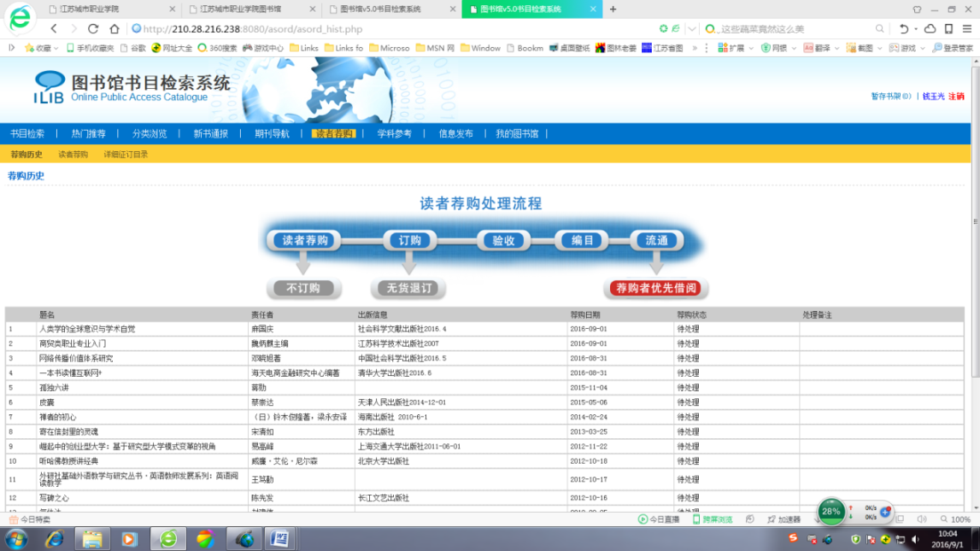Open new browser tab with plus
Screen dimensions: 980x551
click(x=612, y=9)
